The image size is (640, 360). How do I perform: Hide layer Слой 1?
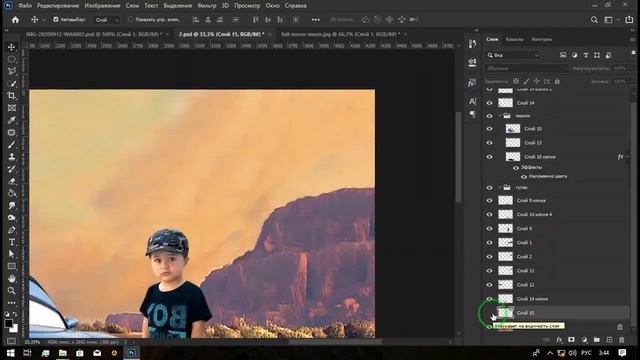tap(489, 242)
